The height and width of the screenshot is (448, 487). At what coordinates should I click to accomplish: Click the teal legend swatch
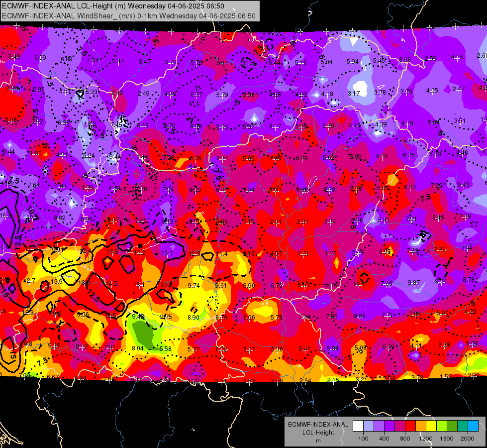(x=462, y=426)
